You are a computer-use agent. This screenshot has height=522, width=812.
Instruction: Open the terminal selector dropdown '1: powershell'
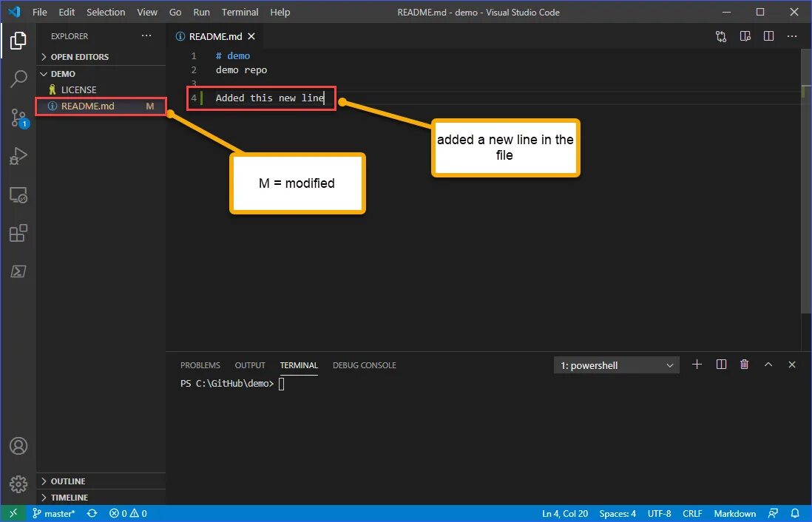616,365
